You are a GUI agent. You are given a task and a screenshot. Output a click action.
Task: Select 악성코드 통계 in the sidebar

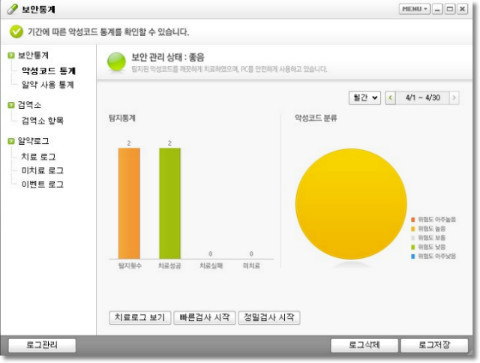[x=49, y=71]
